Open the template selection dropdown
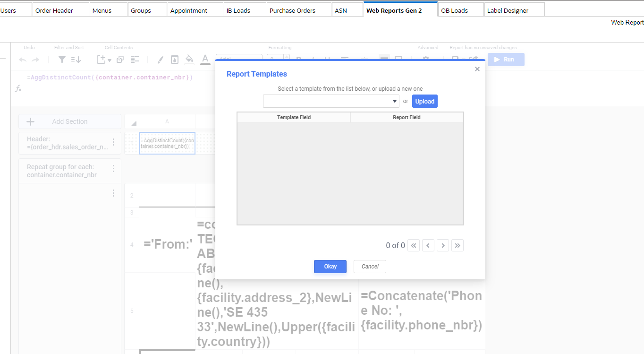This screenshot has height=354, width=644. (331, 101)
